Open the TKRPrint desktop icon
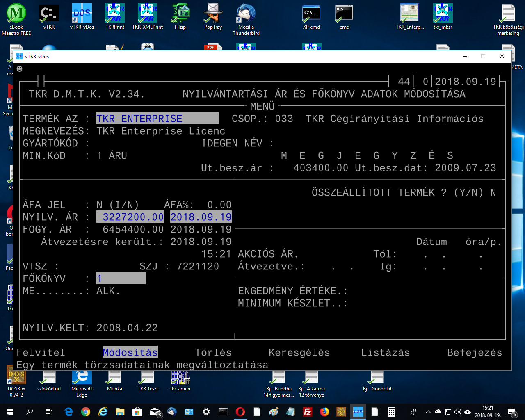Image resolution: width=525 pixels, height=420 pixels. tap(115, 16)
